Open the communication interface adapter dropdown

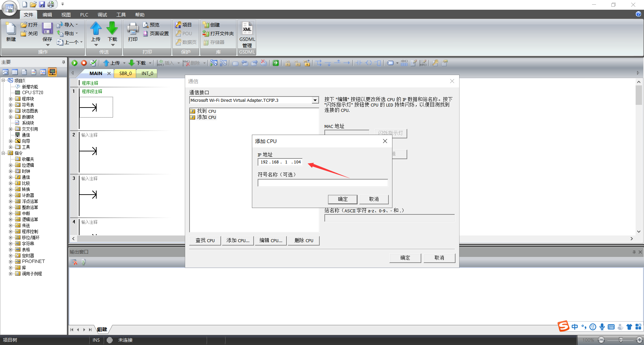pos(315,100)
